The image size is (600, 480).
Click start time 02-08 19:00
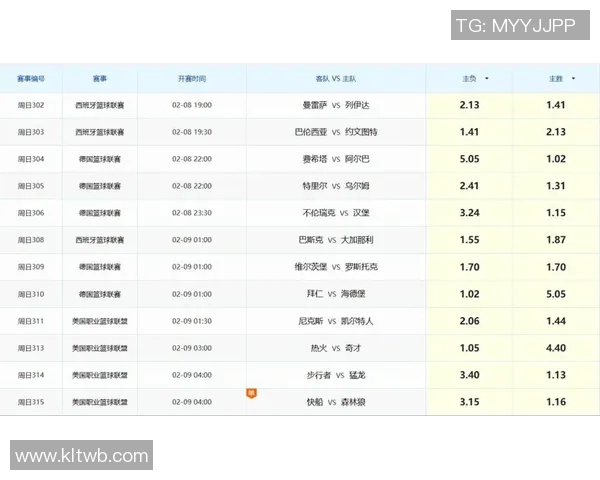coord(192,105)
